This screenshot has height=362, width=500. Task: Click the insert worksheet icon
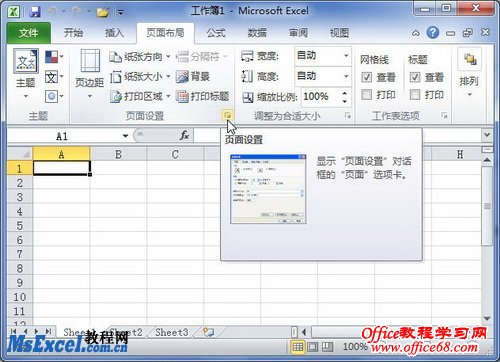click(209, 332)
